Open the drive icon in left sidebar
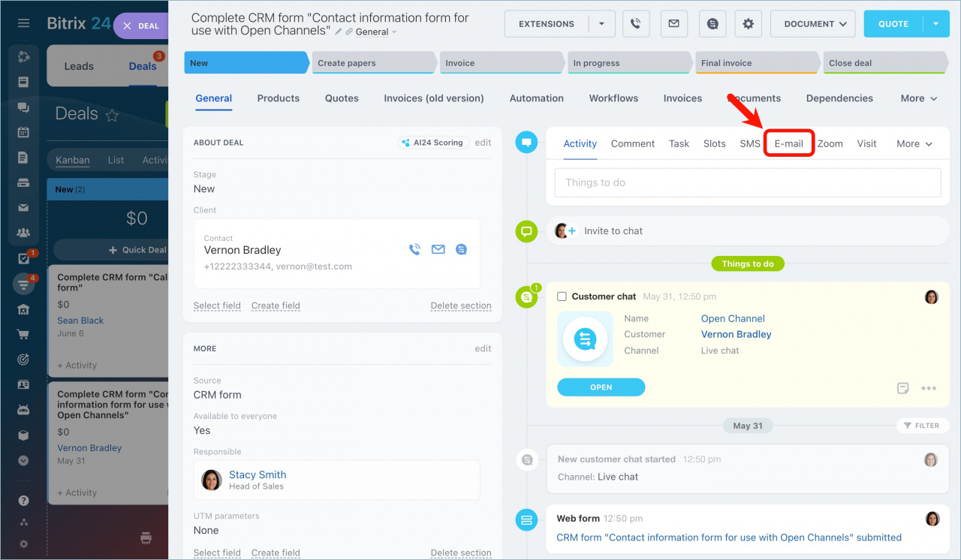The height and width of the screenshot is (560, 961). point(23,182)
